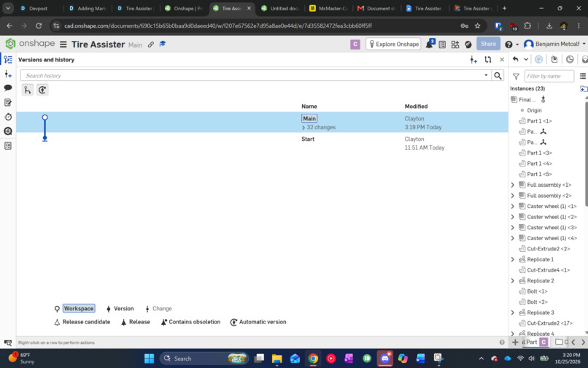Image resolution: width=588 pixels, height=368 pixels.
Task: Open the appearance palette icon in top bar
Action: 468,45
